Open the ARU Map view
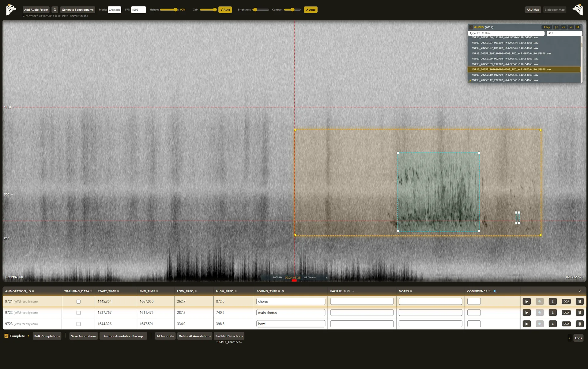Image resolution: width=588 pixels, height=369 pixels. pyautogui.click(x=533, y=10)
